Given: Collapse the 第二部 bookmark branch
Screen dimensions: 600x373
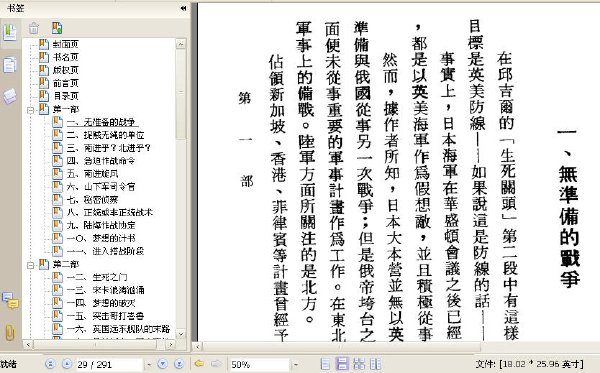Looking at the screenshot, I should 31,265.
